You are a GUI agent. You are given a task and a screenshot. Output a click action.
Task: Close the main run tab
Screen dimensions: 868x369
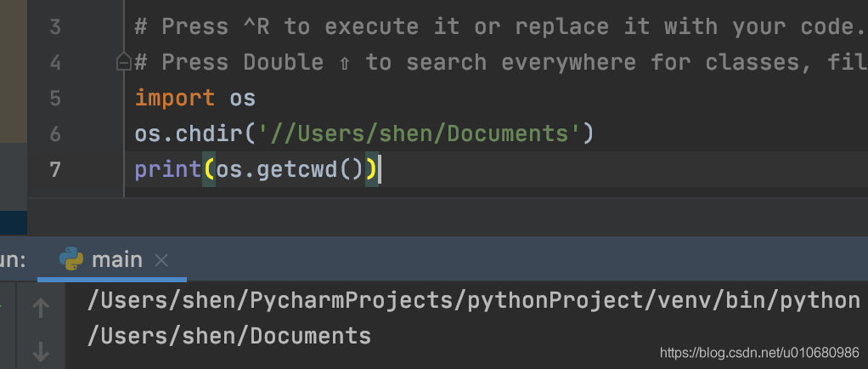pos(162,260)
